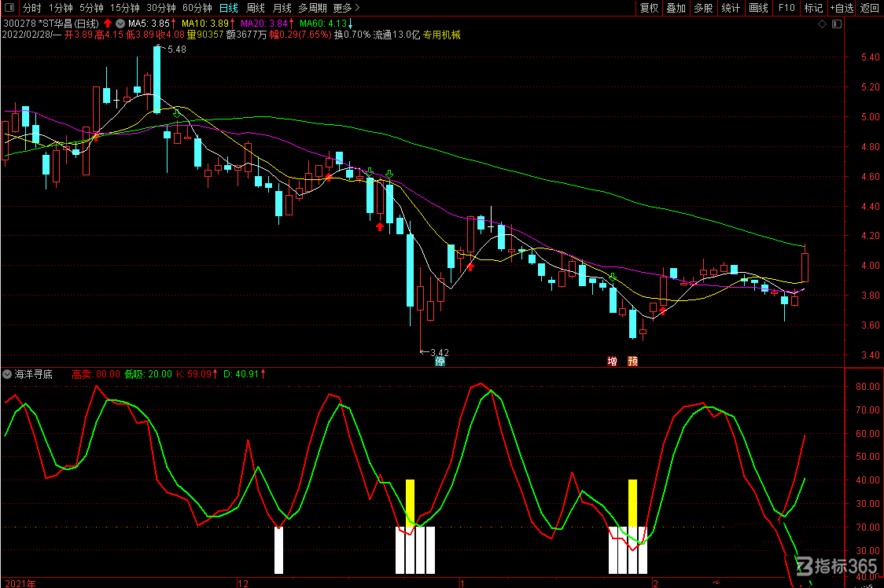
Task: Open the main chart indicator dropdown circle
Action: [x=120, y=24]
